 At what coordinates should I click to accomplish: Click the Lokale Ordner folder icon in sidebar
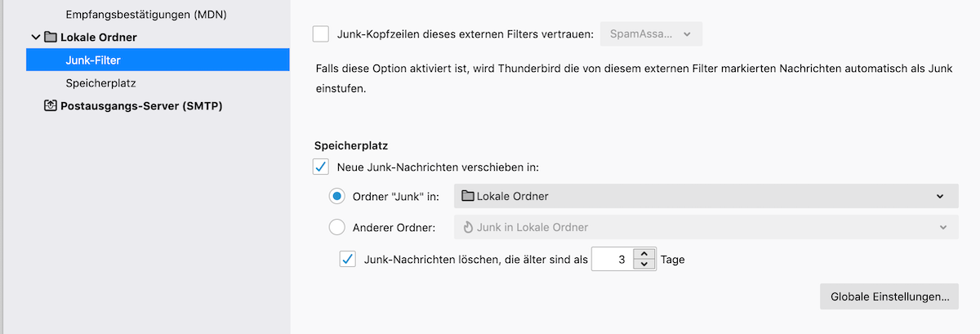[50, 38]
